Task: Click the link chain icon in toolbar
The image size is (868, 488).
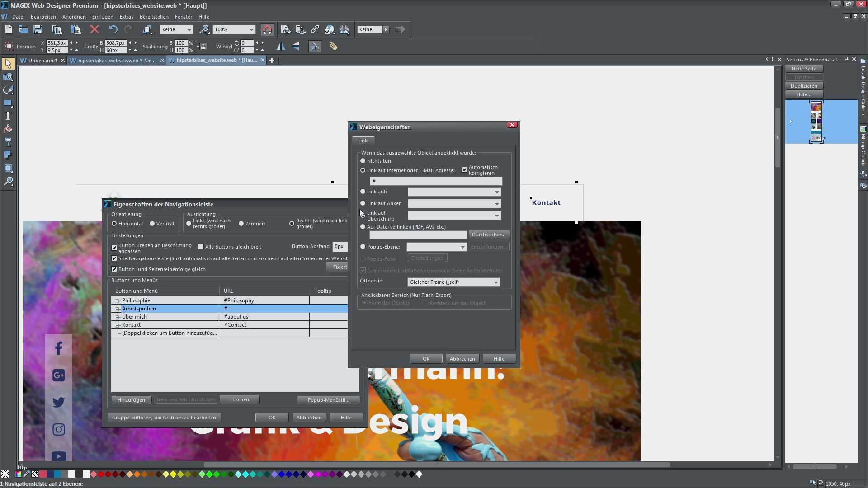Action: (315, 29)
